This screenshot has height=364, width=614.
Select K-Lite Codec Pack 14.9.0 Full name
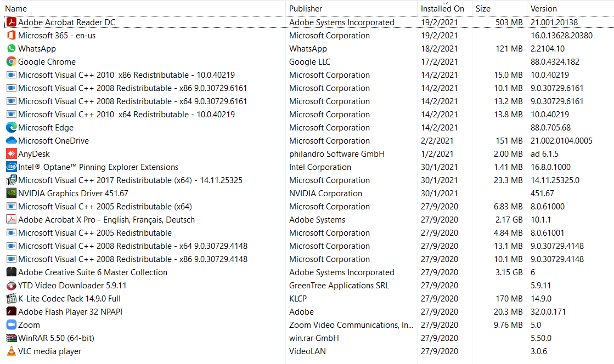[x=69, y=299]
